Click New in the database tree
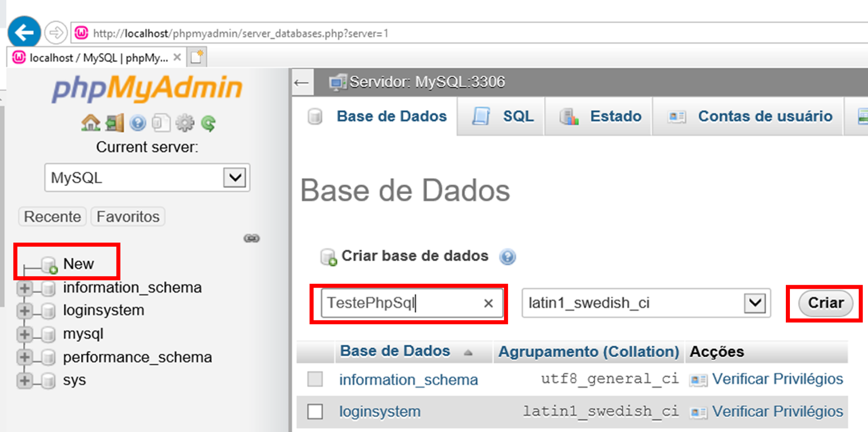Screen dimensions: 868x432 click(79, 264)
